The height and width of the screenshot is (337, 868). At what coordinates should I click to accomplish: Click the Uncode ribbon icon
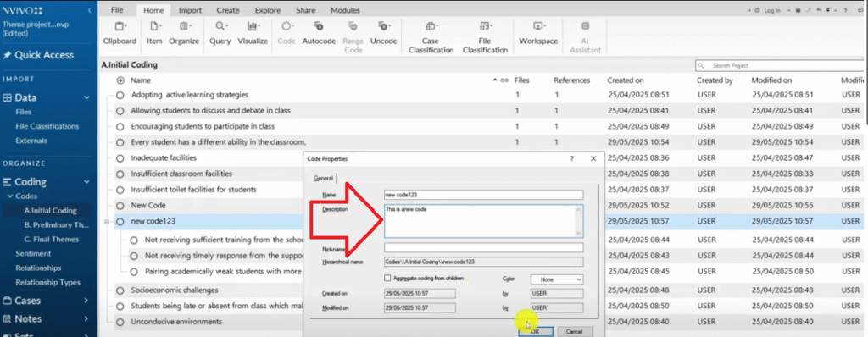(x=384, y=33)
